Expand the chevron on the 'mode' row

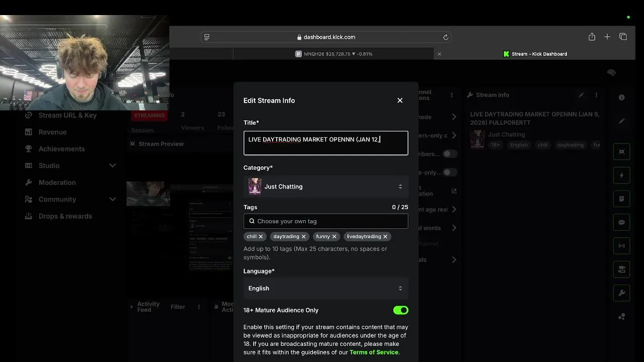tap(454, 117)
